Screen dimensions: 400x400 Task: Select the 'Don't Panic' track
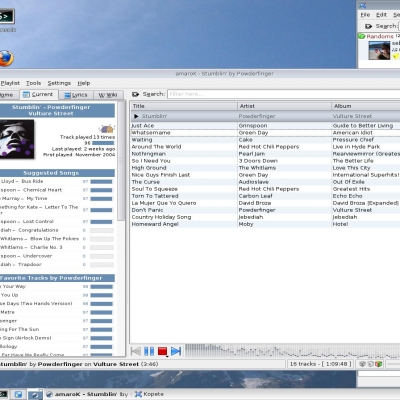click(265, 210)
